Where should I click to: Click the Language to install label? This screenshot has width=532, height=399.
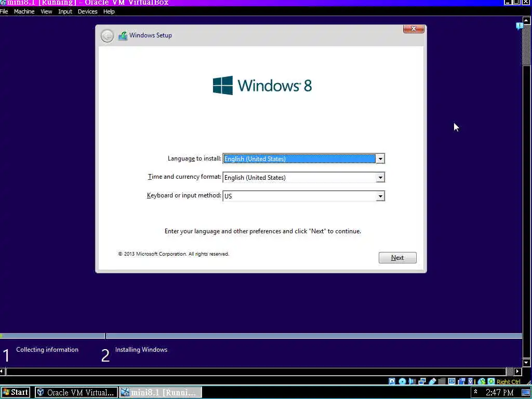pos(194,158)
